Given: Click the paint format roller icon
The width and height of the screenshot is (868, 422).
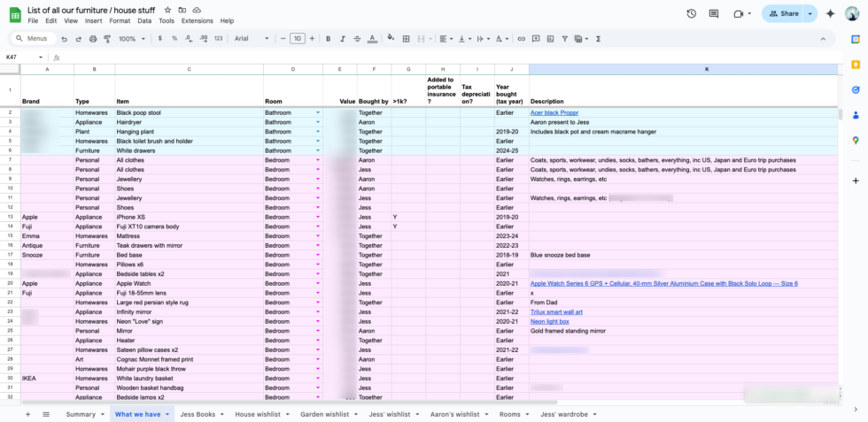Looking at the screenshot, I should click(x=105, y=39).
